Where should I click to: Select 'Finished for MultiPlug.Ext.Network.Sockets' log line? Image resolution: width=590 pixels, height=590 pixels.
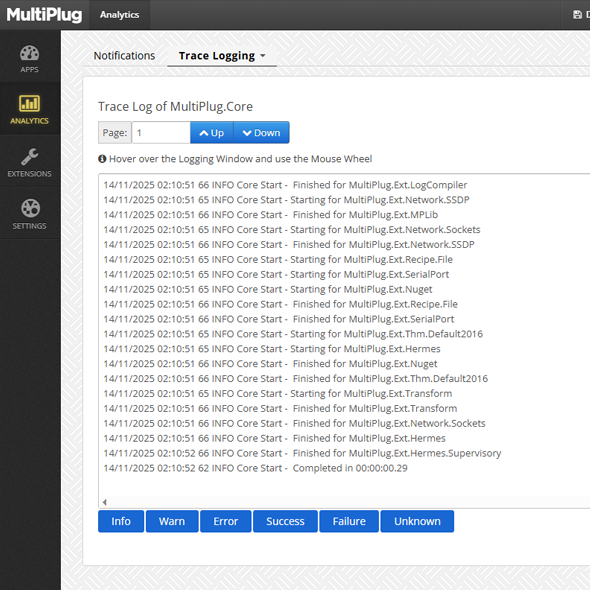(294, 423)
